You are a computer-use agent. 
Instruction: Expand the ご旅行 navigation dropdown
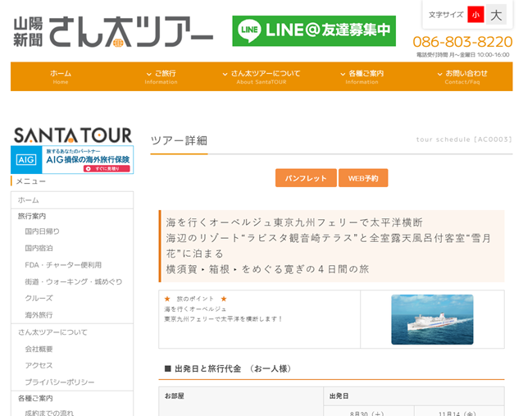point(161,77)
